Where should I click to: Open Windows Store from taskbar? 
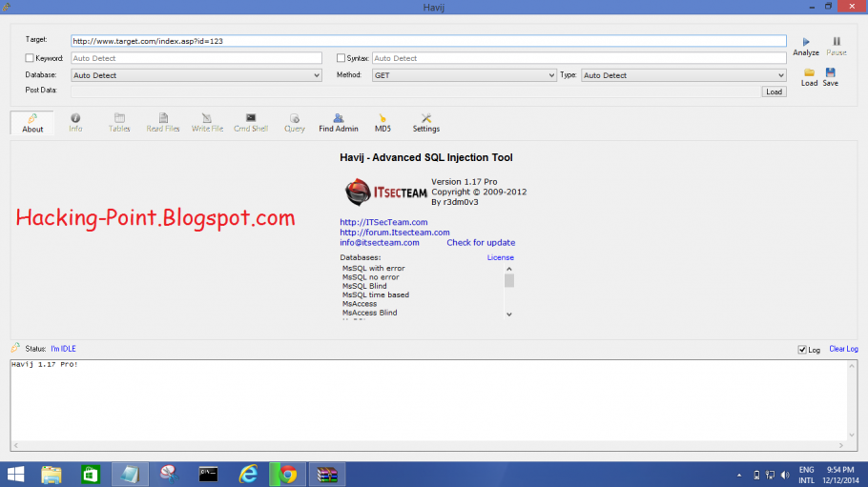tap(91, 475)
